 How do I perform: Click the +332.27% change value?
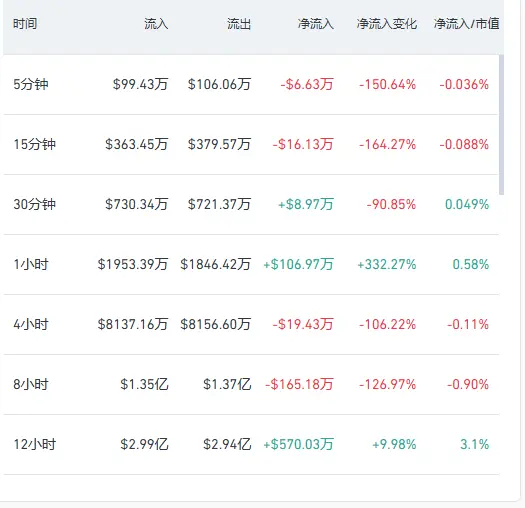(387, 264)
